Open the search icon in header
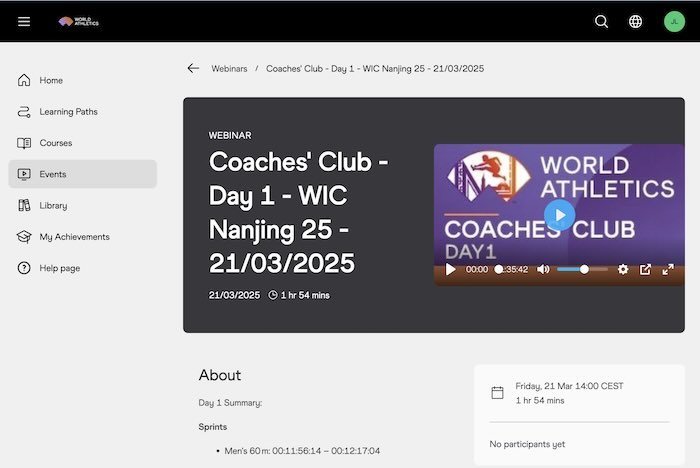This screenshot has width=700, height=468. pyautogui.click(x=601, y=21)
